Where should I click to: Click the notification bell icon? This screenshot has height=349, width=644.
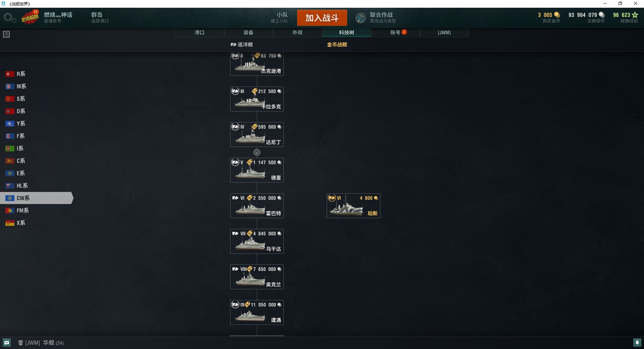pos(637,343)
